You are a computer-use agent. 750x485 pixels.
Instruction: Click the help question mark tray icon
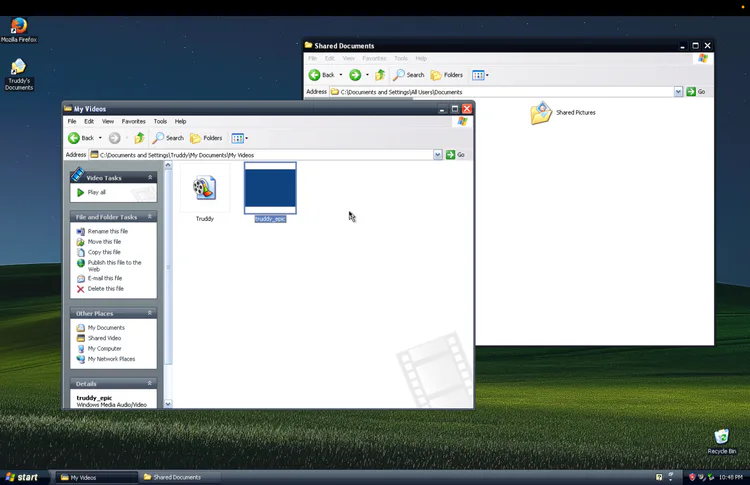tap(659, 477)
